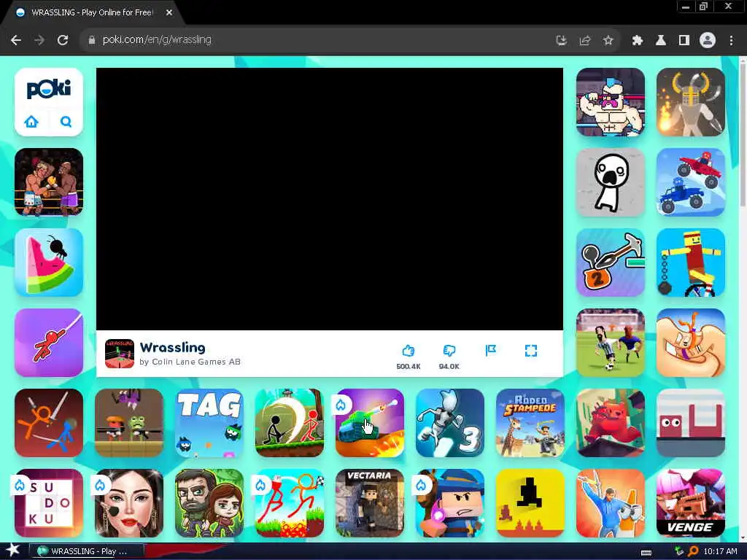Like the Wrassling game with thumbs up

pyautogui.click(x=409, y=351)
